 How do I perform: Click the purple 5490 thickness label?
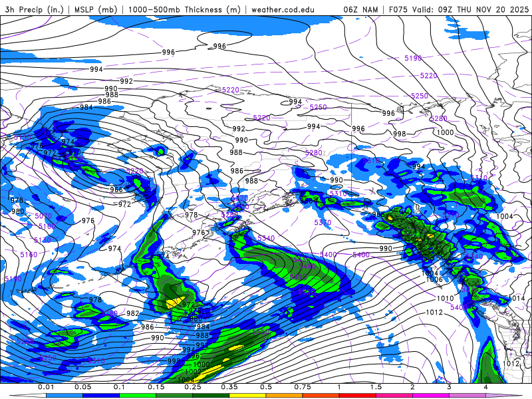tap(299, 277)
